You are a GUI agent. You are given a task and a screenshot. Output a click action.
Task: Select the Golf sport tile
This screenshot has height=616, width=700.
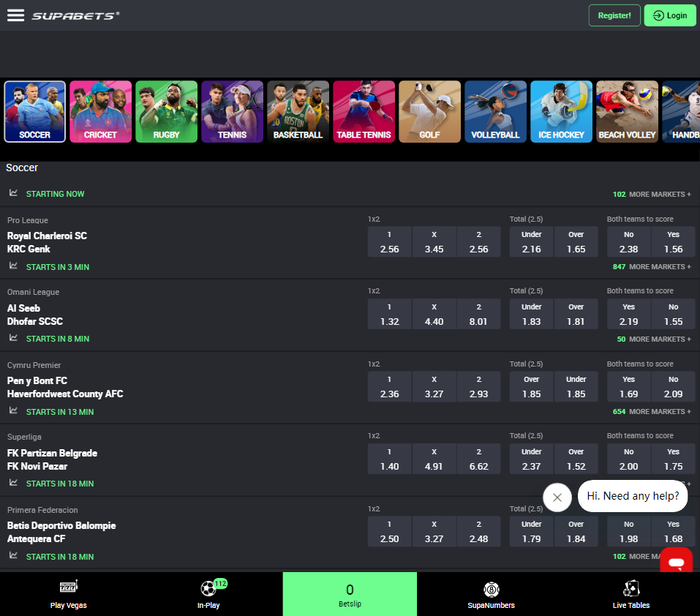[429, 112]
